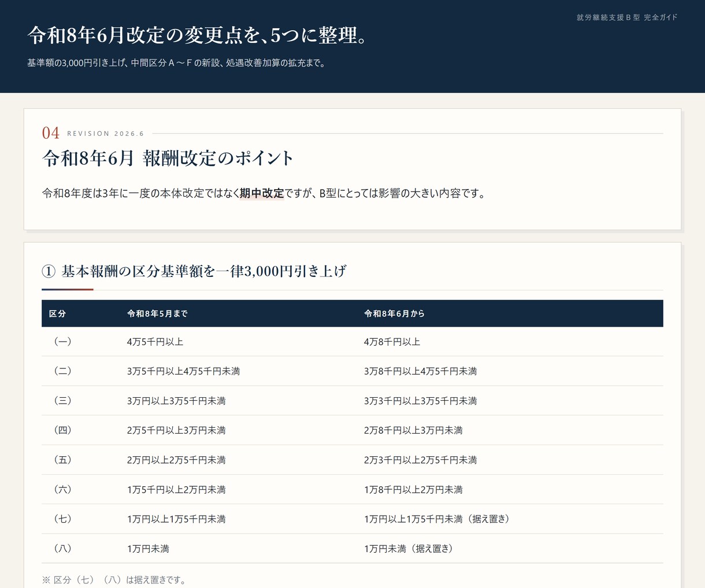The width and height of the screenshot is (705, 588).
Task: Click cell '3万5千円以上4万5千円未満'
Action: pyautogui.click(x=183, y=371)
